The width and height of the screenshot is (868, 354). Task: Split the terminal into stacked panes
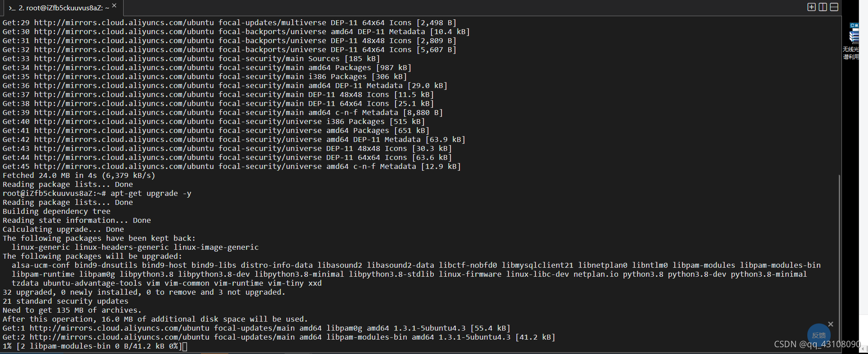[x=834, y=7]
